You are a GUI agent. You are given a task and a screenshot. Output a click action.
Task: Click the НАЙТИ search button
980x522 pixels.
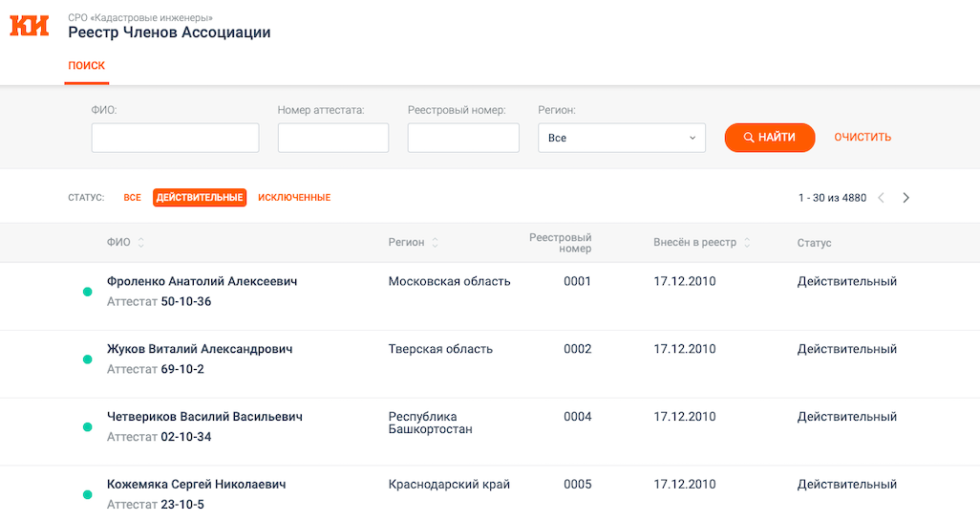pyautogui.click(x=769, y=138)
